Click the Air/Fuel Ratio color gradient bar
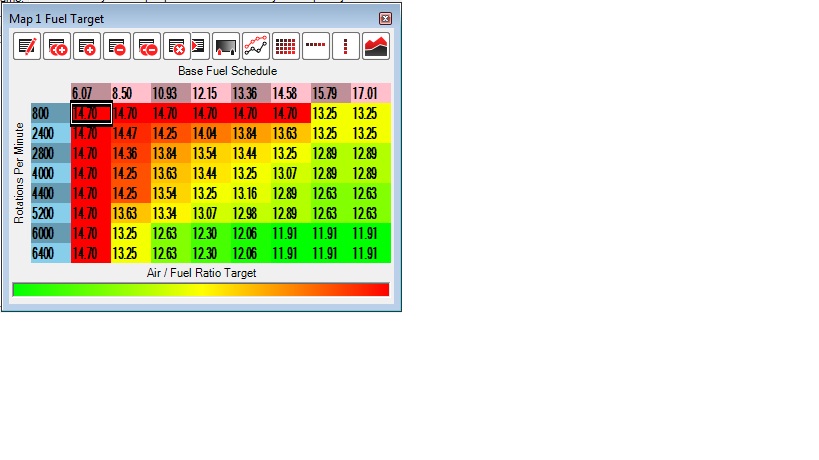Screen dimensions: 819x460 [x=200, y=289]
